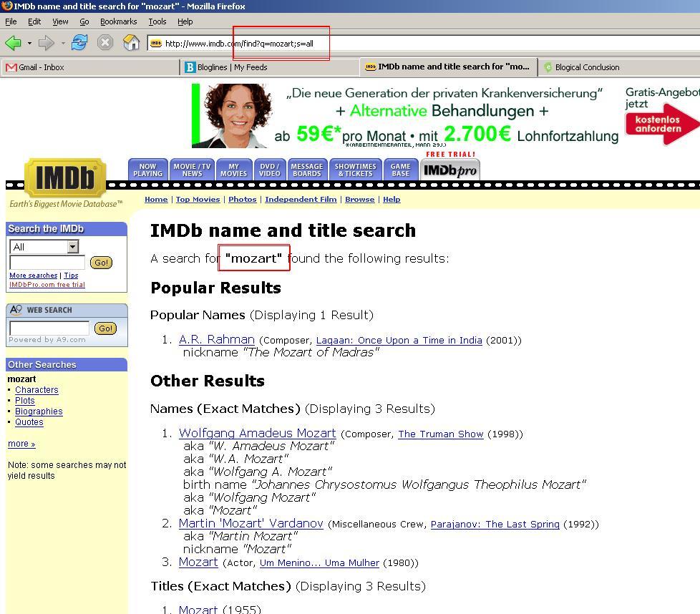Image resolution: width=700 pixels, height=614 pixels.
Task: Go to the Home page icon
Action: [131, 43]
